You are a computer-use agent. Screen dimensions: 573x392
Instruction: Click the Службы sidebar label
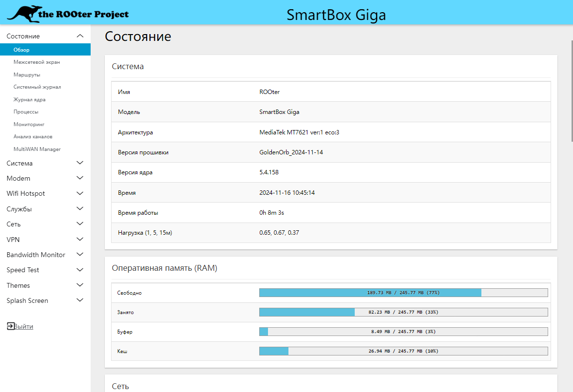[x=19, y=209]
